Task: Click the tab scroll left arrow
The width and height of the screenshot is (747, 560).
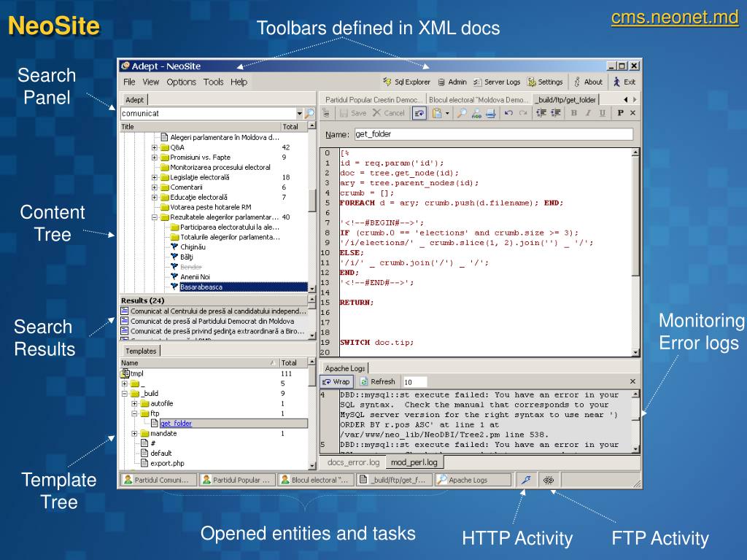Action: [x=625, y=99]
